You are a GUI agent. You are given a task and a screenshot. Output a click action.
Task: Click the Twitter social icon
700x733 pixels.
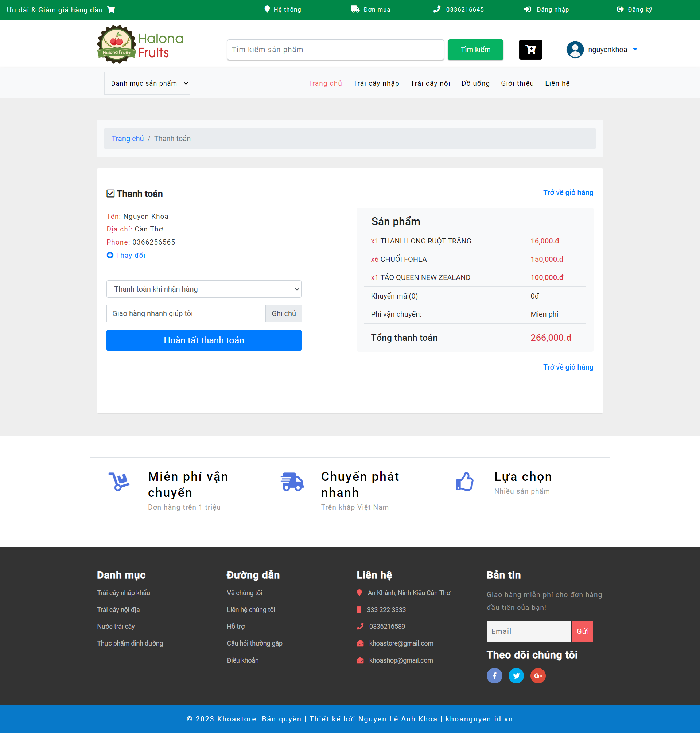coord(516,675)
